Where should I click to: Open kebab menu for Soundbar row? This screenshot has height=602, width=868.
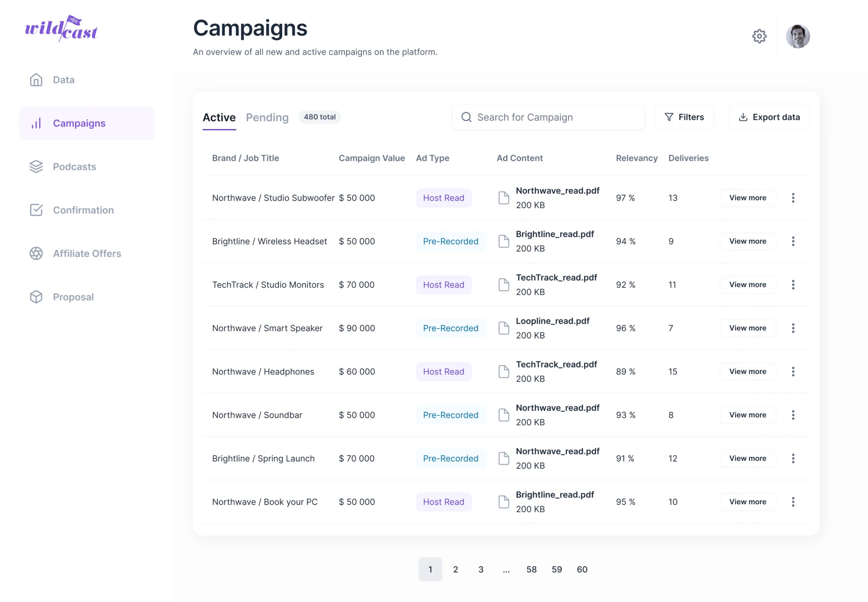coord(793,415)
